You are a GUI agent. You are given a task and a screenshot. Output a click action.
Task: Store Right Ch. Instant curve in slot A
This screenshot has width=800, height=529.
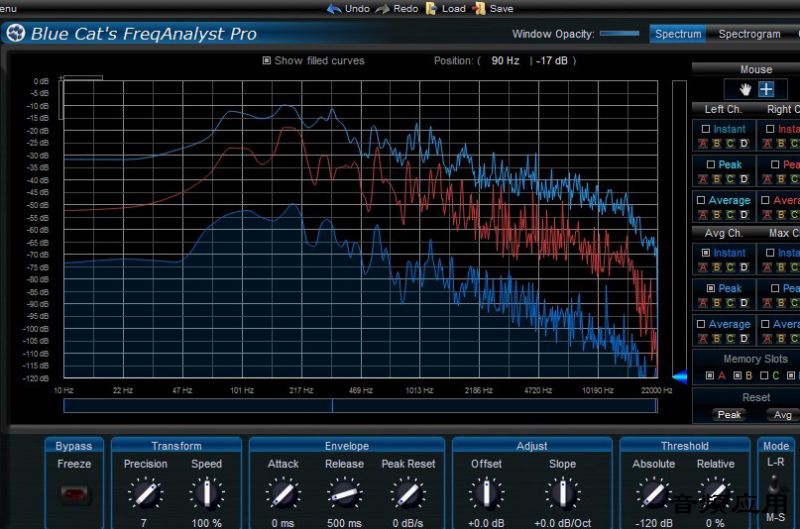[x=767, y=143]
